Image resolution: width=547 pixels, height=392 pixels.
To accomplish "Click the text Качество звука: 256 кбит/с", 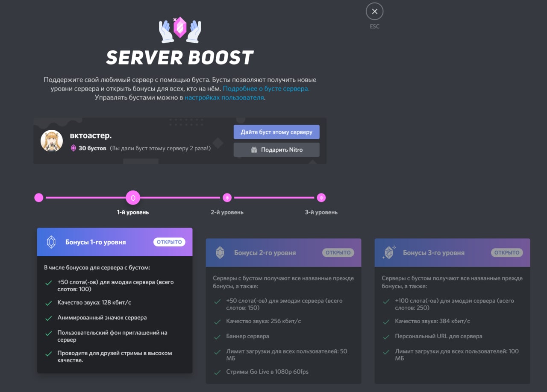I will pos(264,322).
